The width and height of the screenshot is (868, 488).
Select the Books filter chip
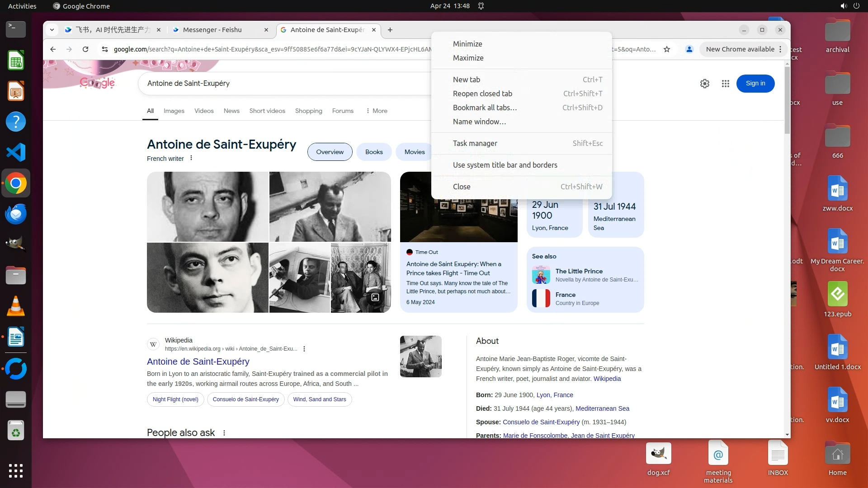coord(374,152)
